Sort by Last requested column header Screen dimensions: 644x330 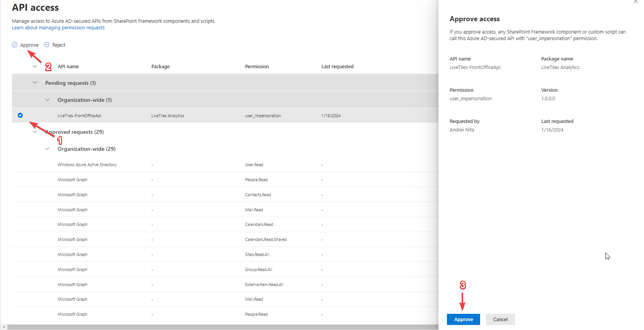pos(337,67)
